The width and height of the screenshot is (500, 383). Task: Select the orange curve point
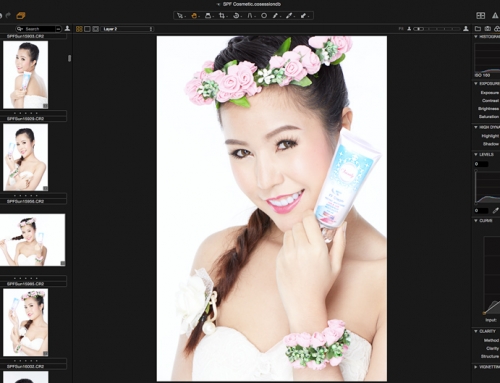click(x=484, y=313)
